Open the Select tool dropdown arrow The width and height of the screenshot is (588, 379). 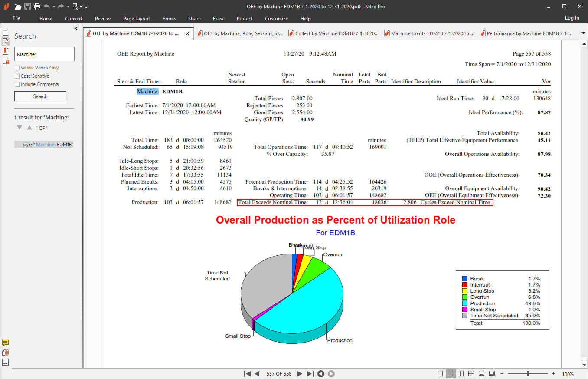coord(81,7)
